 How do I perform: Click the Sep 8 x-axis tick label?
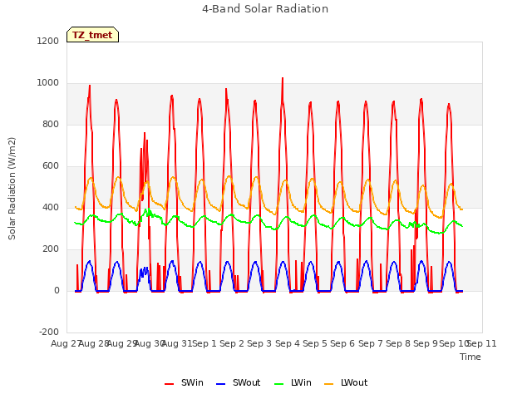pyautogui.click(x=398, y=343)
